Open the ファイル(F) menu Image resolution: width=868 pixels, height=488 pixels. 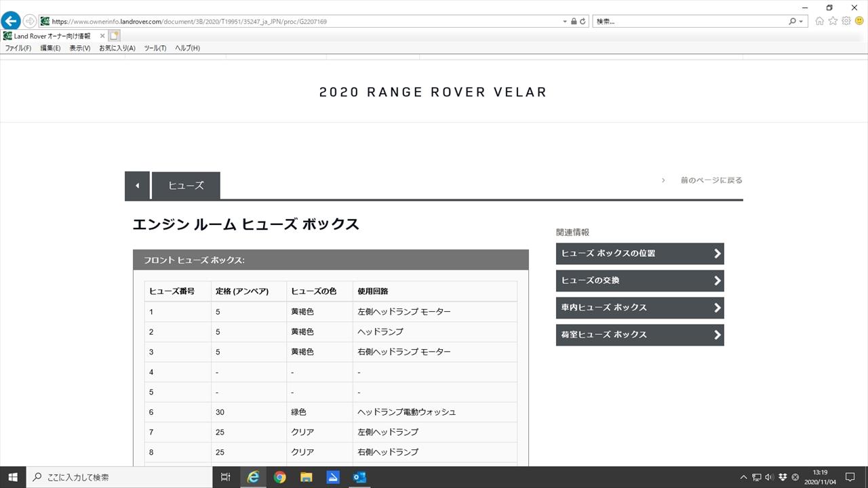18,48
